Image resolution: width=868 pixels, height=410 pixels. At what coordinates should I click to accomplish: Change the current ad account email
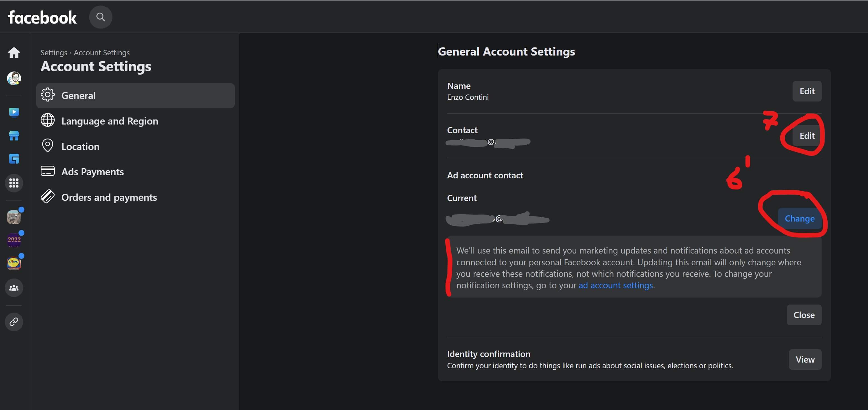pyautogui.click(x=799, y=218)
